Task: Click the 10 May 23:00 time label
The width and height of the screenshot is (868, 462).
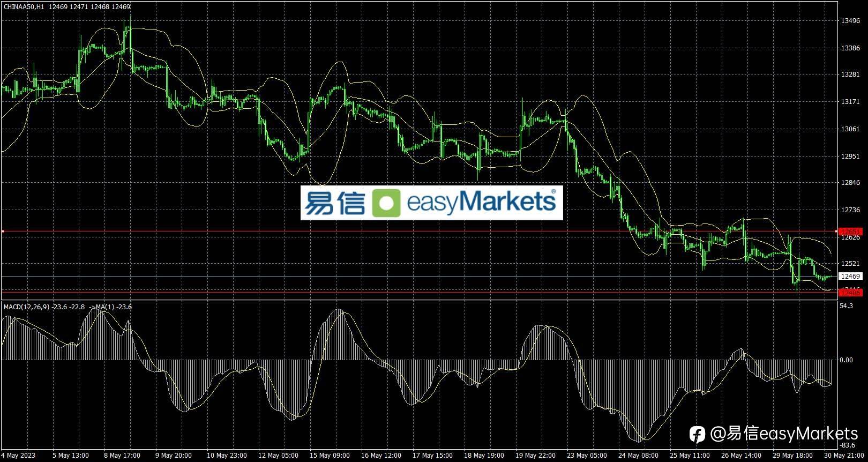Action: point(227,456)
